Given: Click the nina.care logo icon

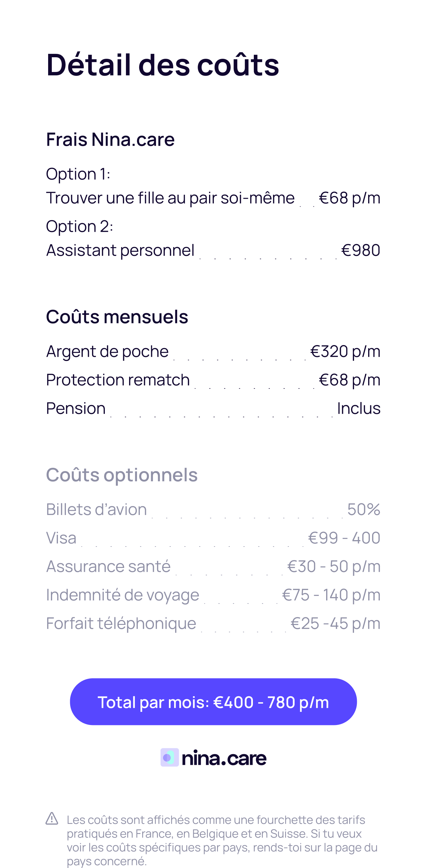Looking at the screenshot, I should coord(169,757).
